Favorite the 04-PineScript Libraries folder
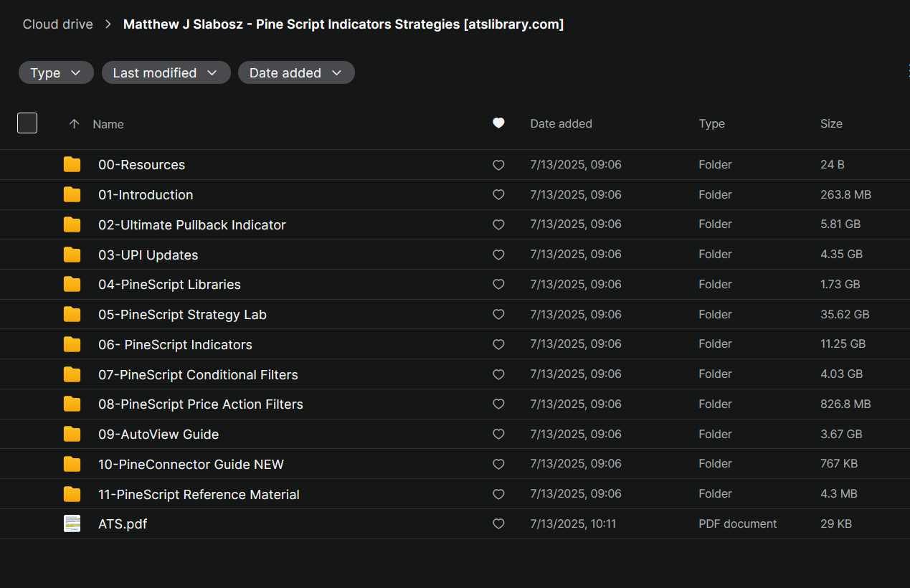 (498, 285)
